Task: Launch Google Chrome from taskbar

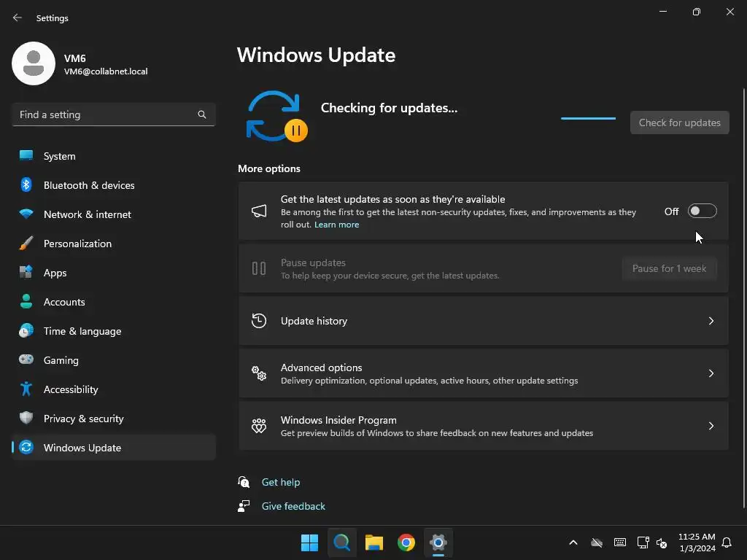Action: click(406, 542)
